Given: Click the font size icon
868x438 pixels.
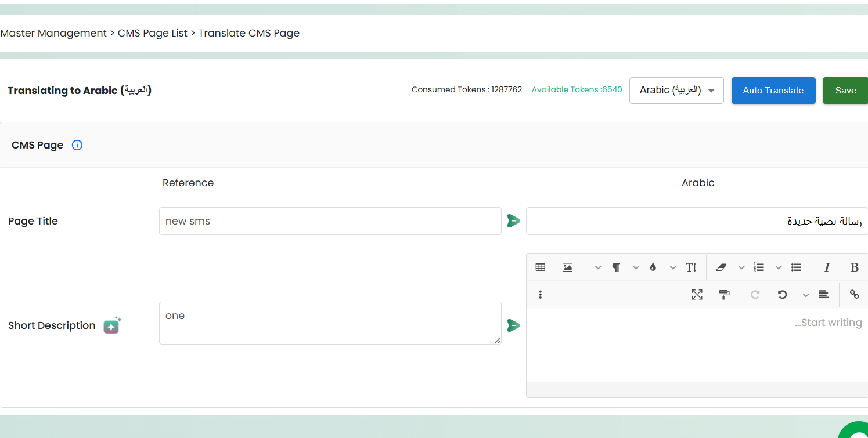Looking at the screenshot, I should tap(690, 267).
